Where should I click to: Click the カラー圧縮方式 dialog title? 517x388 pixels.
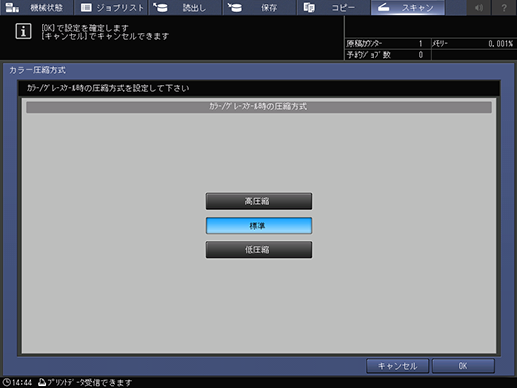37,70
